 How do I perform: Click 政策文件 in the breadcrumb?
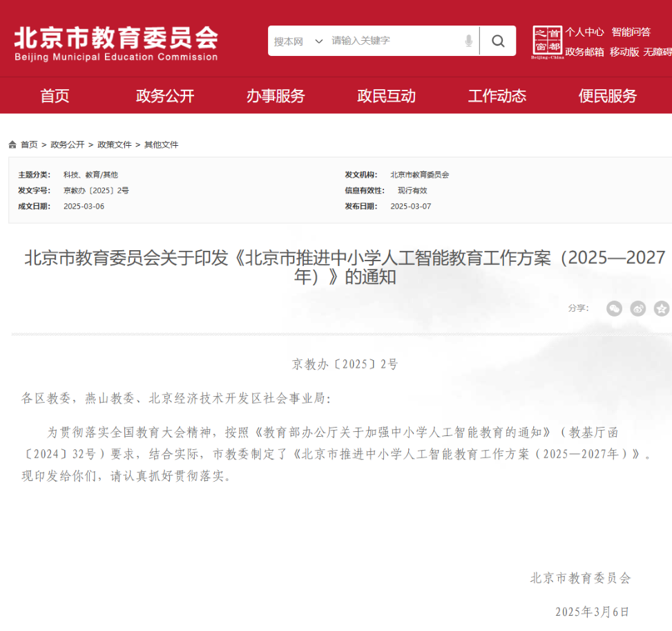click(114, 144)
